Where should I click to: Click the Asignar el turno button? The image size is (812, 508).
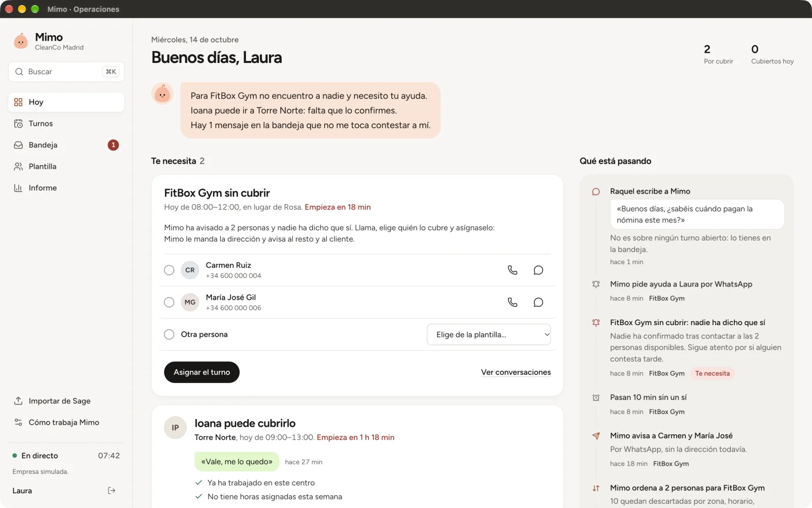(201, 372)
